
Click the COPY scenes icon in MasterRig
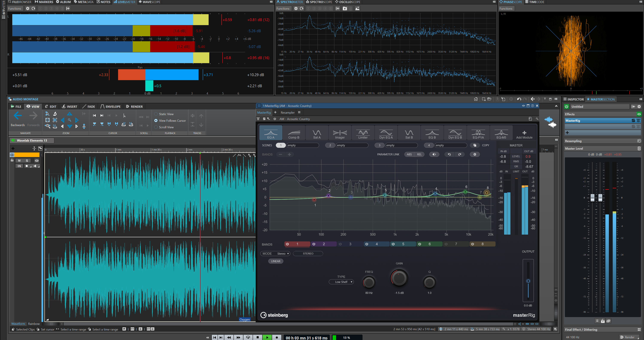tap(475, 145)
